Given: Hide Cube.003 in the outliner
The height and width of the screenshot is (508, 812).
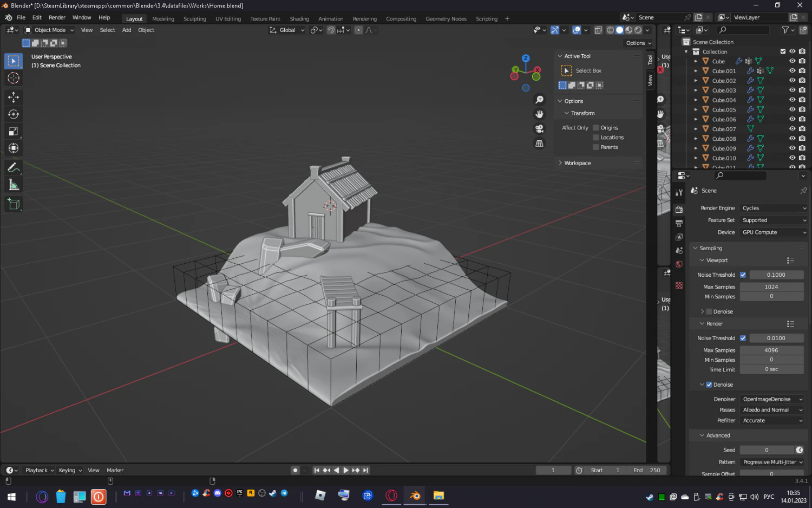Looking at the screenshot, I should coord(792,90).
